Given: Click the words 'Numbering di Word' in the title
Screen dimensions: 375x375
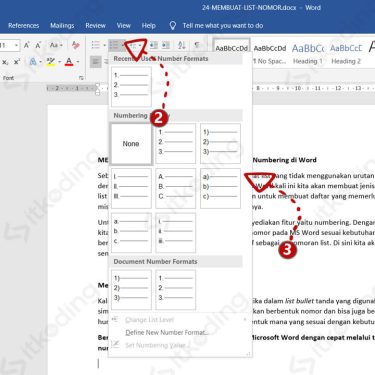Looking at the screenshot, I should tap(284, 160).
